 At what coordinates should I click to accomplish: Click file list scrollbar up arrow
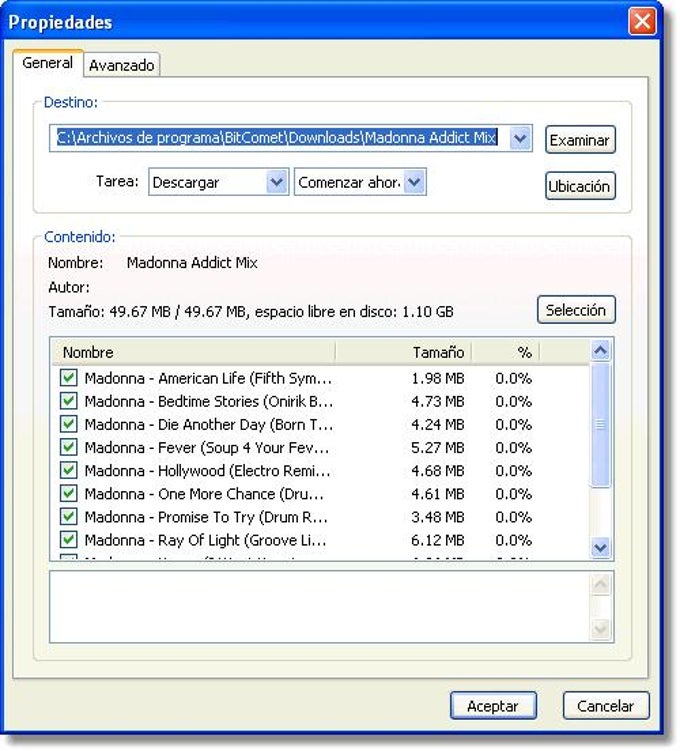click(601, 351)
